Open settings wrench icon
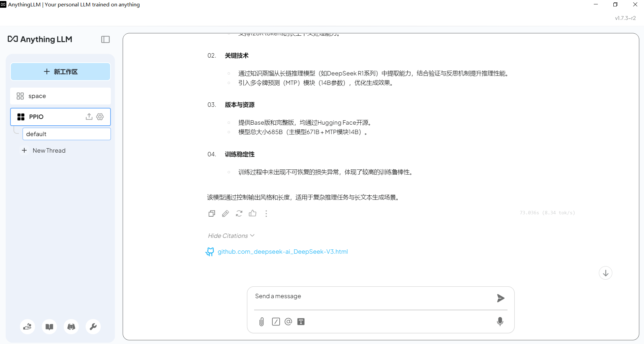This screenshot has height=344, width=644. 93,326
